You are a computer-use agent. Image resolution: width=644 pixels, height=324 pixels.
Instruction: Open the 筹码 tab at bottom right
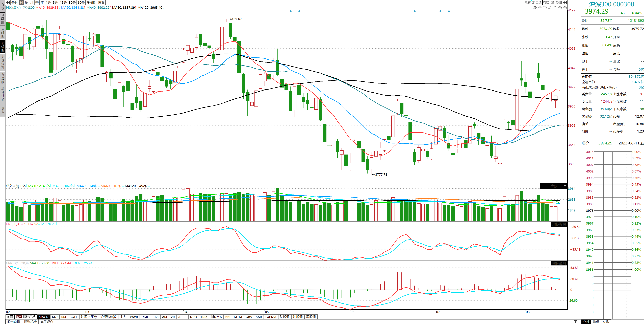[596, 322]
